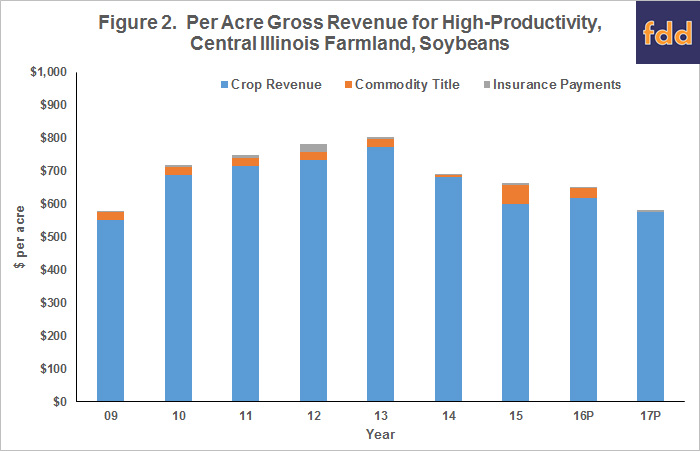Viewport: 700px width, 451px height.
Task: Select the blue crop revenue bar for 15
Action: pyautogui.click(x=516, y=303)
